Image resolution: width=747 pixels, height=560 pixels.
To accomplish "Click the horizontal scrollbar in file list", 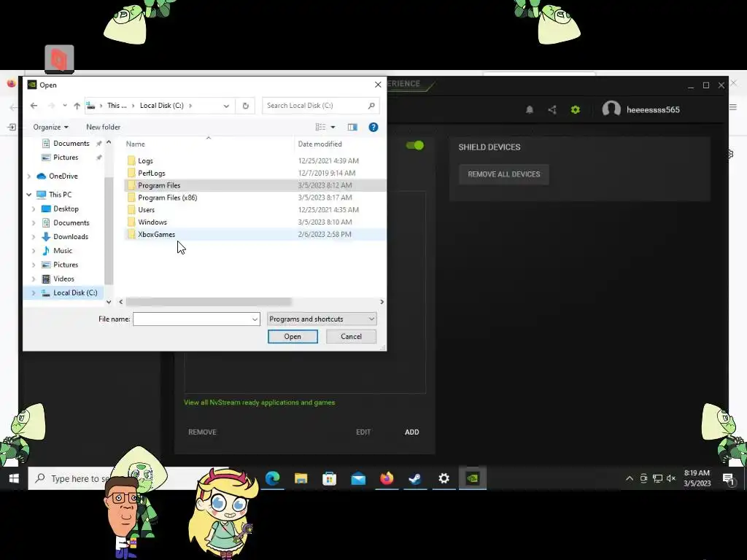I will click(x=208, y=302).
